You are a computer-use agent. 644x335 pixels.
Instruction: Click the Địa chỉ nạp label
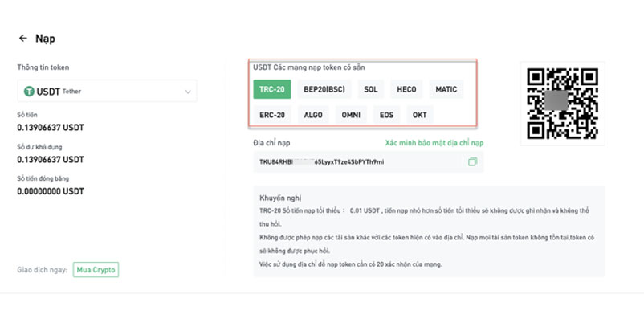coord(271,143)
